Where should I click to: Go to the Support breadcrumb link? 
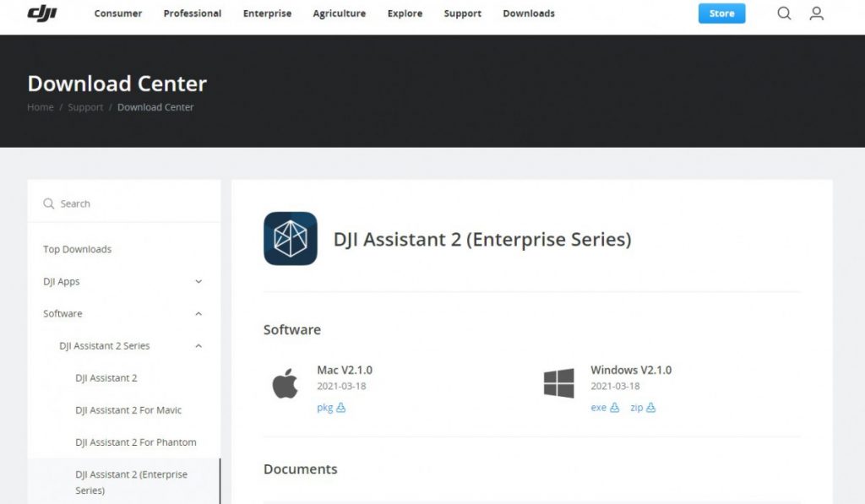pos(85,107)
